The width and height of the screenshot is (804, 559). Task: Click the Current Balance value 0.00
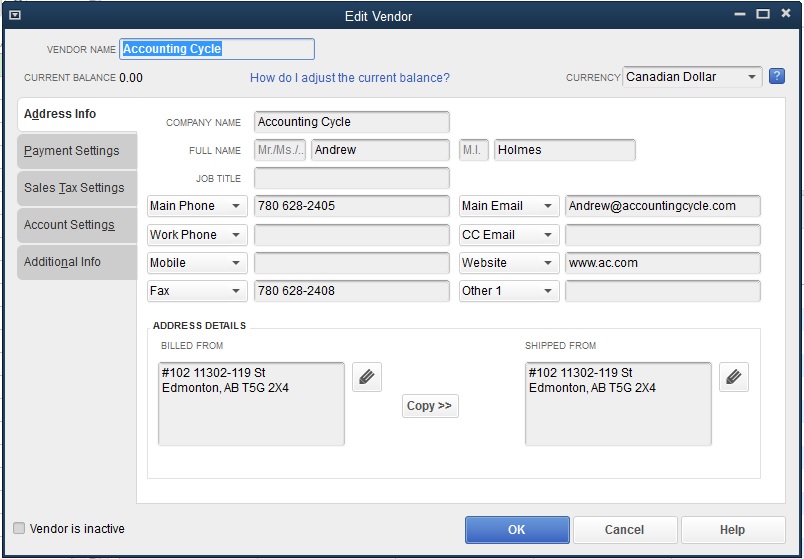point(131,78)
